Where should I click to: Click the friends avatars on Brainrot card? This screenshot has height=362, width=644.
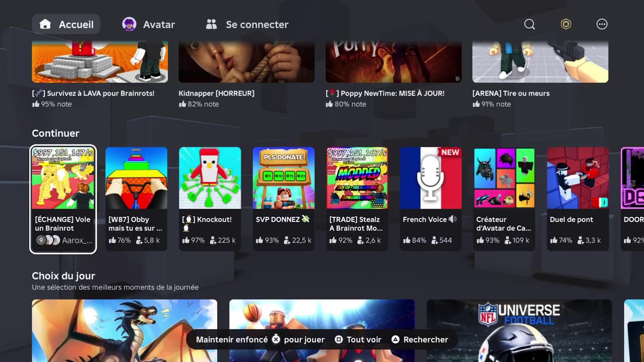[48, 240]
